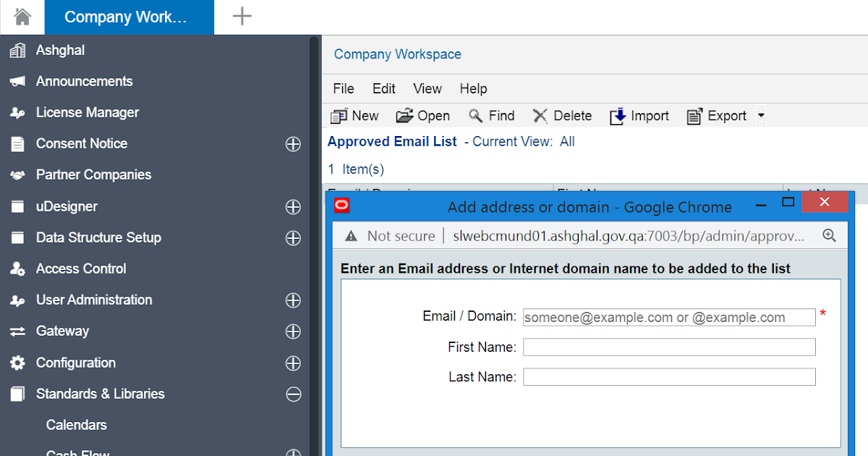This screenshot has height=456, width=868.
Task: Click the Configuration gear icon
Action: tap(17, 363)
